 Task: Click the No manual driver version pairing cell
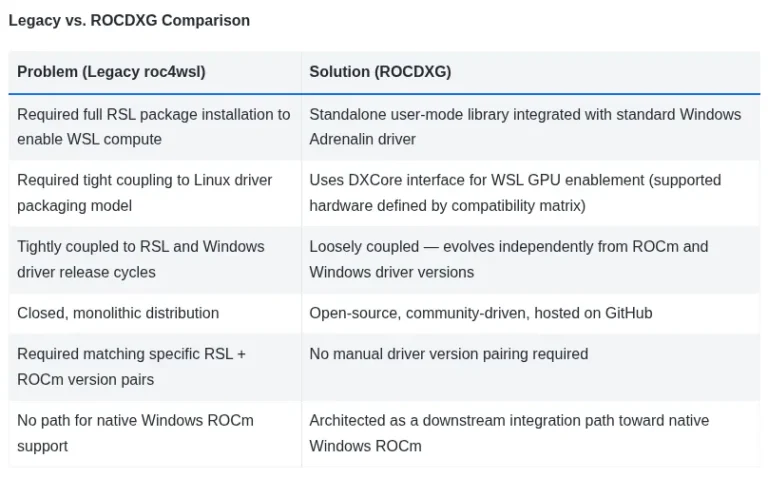coord(448,354)
